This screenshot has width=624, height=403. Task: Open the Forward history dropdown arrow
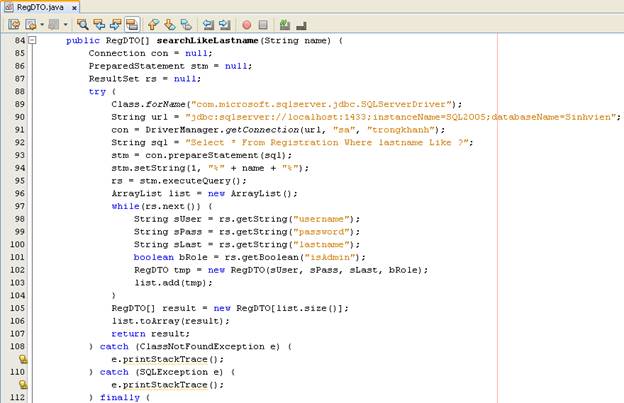[x=66, y=25]
